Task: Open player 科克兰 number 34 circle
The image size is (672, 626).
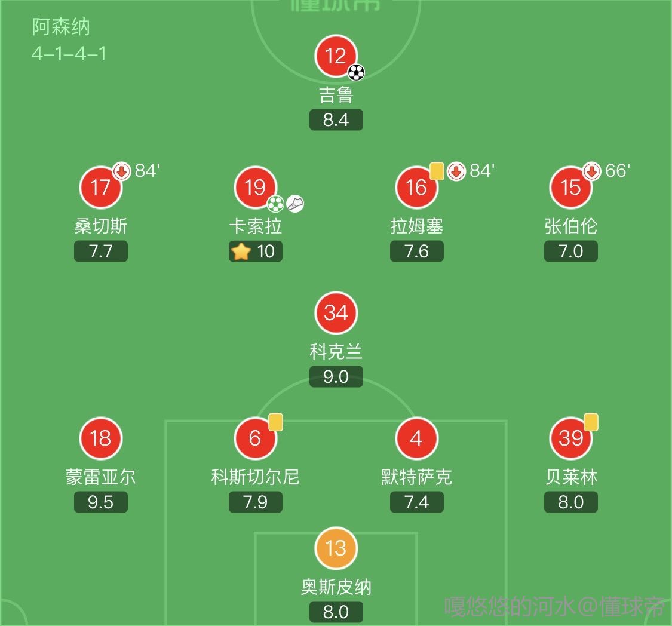Action: pos(336,313)
